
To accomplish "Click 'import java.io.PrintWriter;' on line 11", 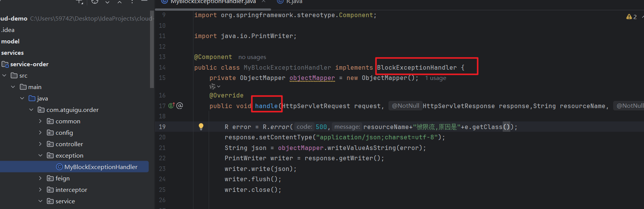I will tap(246, 36).
